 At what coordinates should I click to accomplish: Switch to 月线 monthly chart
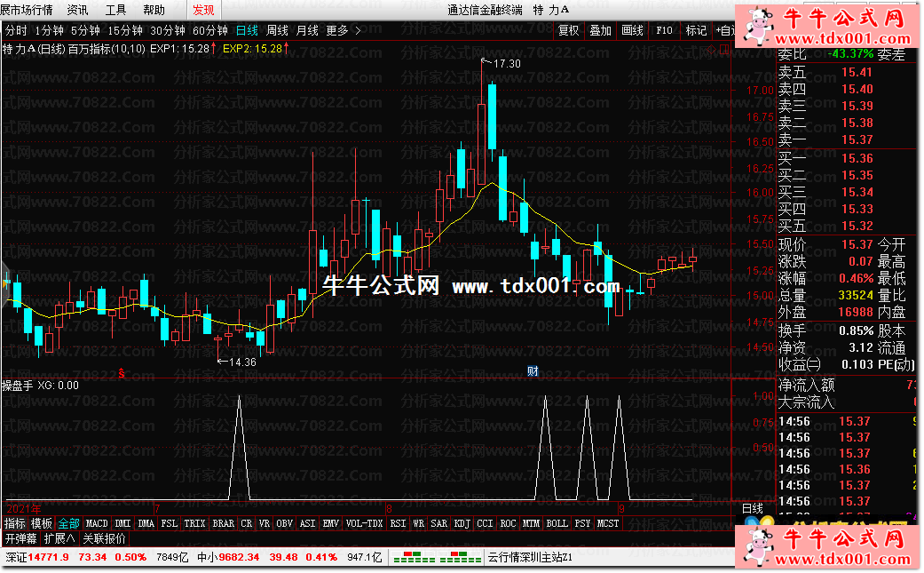(307, 30)
